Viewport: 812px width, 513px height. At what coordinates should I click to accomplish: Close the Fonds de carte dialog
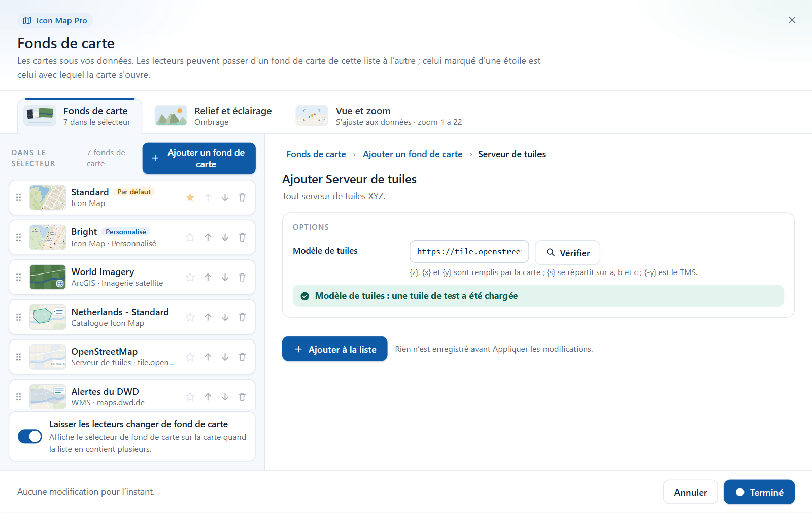pos(792,20)
